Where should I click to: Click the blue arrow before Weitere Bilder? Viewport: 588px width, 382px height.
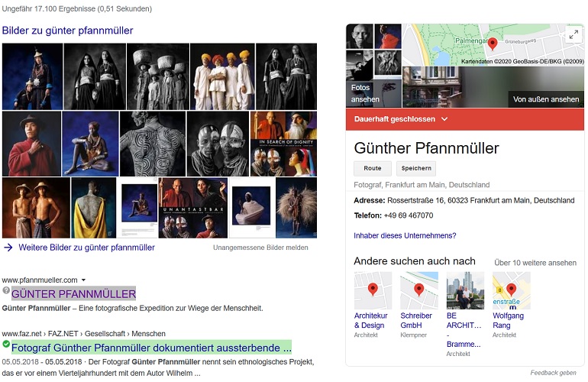pos(8,248)
